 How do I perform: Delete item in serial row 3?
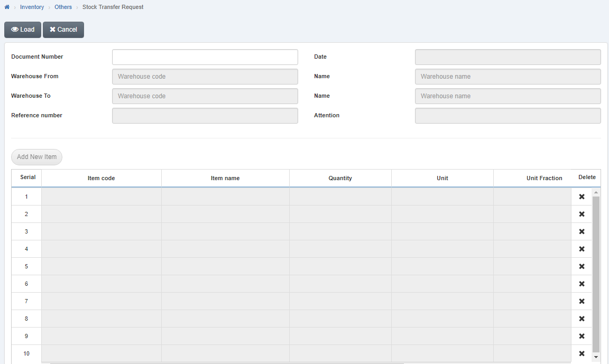(582, 231)
